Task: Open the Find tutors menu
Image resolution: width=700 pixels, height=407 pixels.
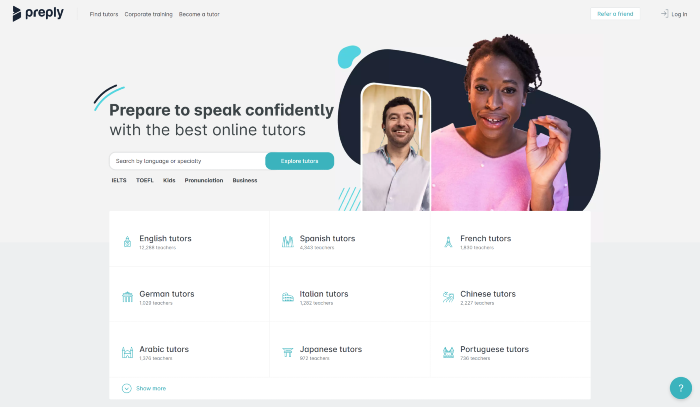Action: (104, 14)
